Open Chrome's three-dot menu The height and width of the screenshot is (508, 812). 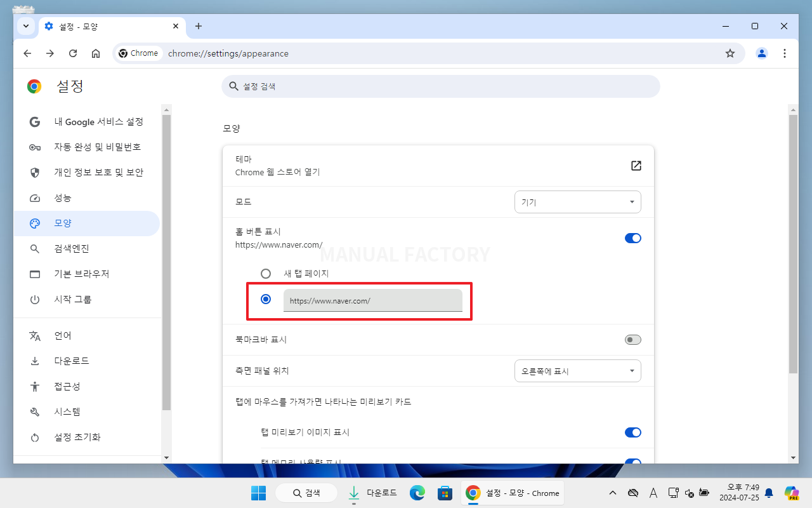(x=785, y=53)
